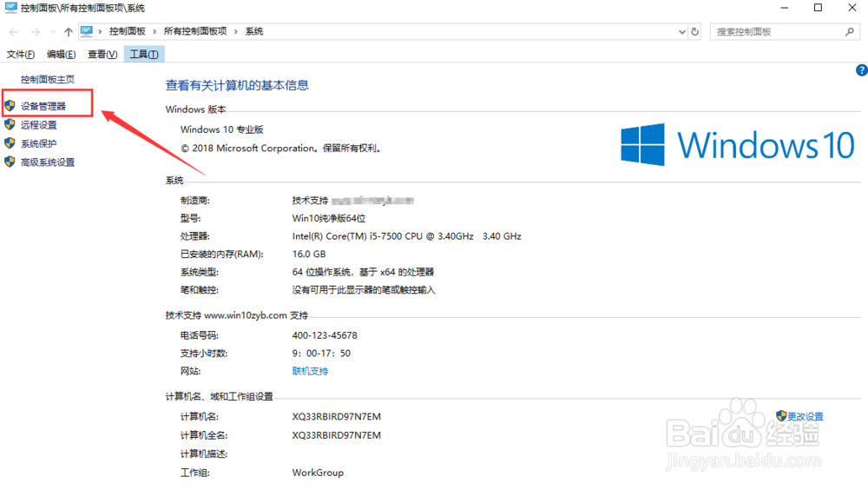The image size is (868, 490).
Task: Click the shield icon beside 远程设置
Action: [x=10, y=124]
